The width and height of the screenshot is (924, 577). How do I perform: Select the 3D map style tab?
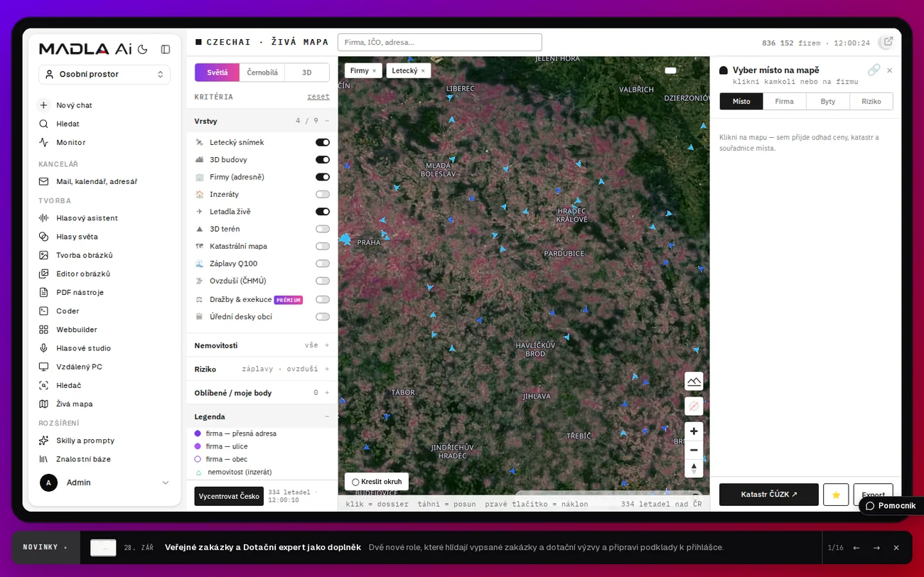[x=307, y=72]
